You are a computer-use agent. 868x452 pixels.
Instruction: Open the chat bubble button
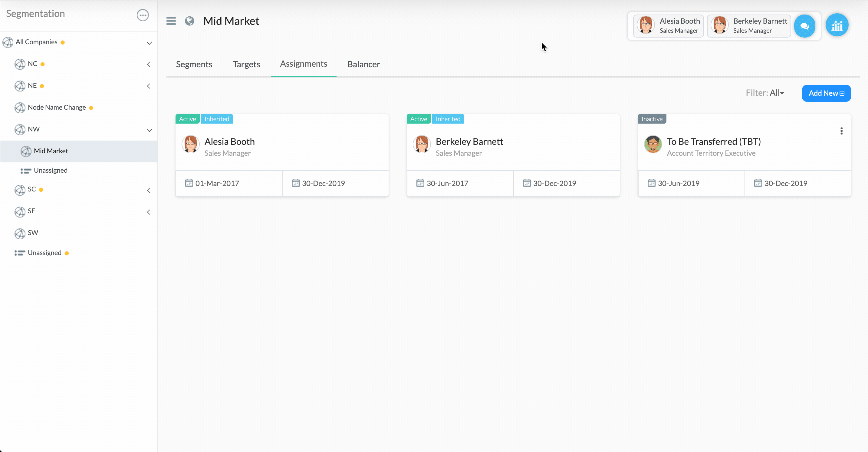point(804,26)
